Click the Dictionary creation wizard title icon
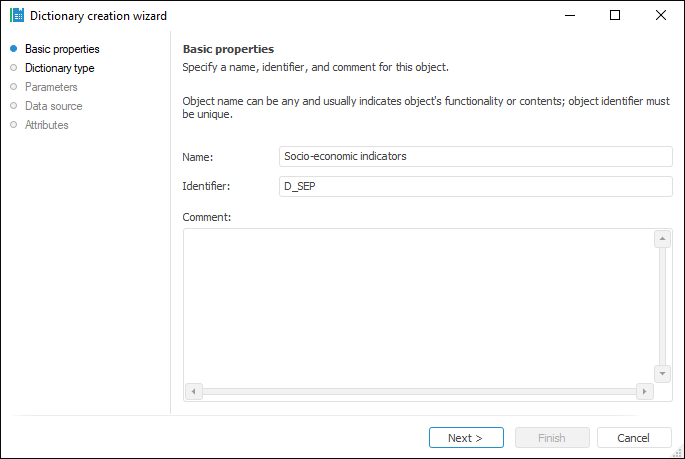685x459 pixels. tap(17, 16)
